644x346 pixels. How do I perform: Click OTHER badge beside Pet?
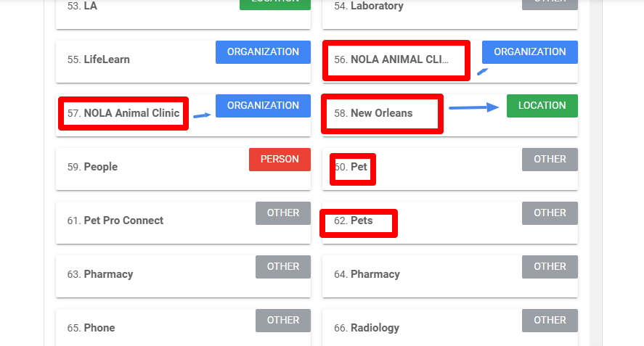(x=550, y=160)
